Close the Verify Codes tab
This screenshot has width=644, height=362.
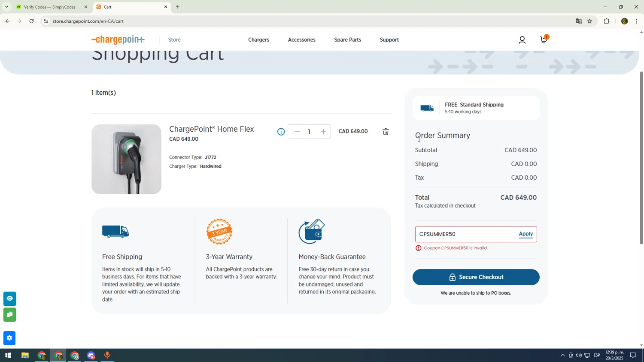pos(86,7)
